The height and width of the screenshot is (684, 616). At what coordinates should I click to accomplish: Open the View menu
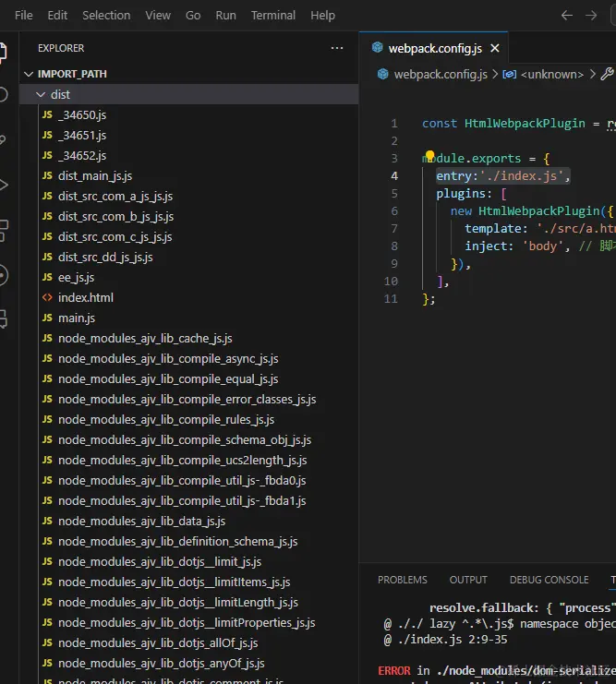(x=158, y=16)
